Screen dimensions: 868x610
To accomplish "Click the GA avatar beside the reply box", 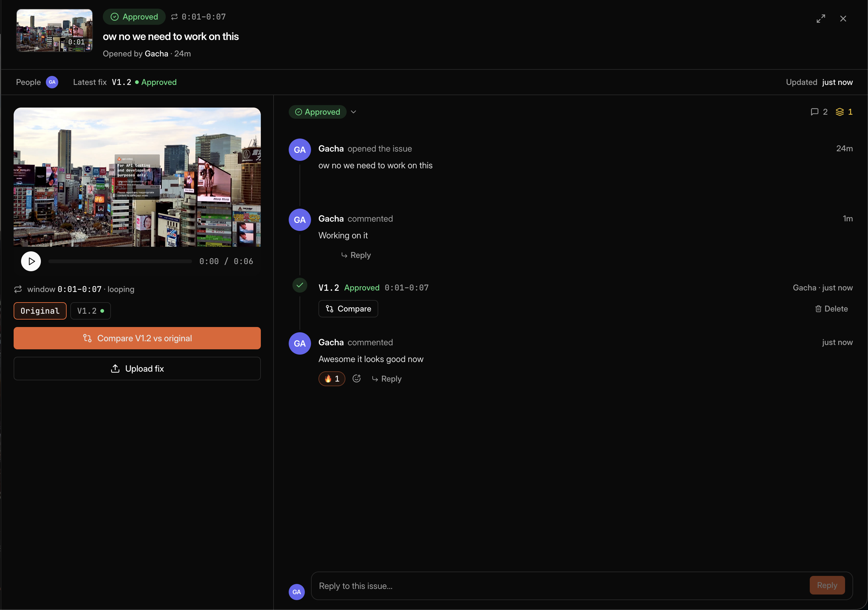I will pyautogui.click(x=297, y=592).
